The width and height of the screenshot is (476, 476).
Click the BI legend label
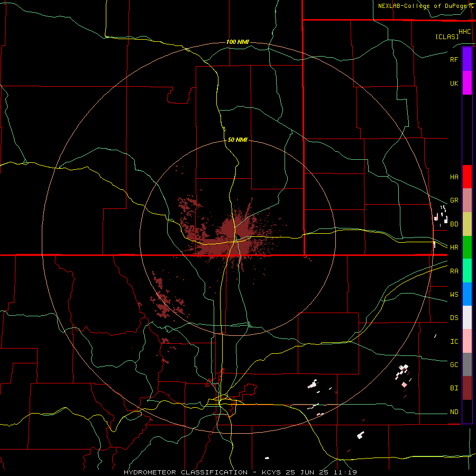454,388
